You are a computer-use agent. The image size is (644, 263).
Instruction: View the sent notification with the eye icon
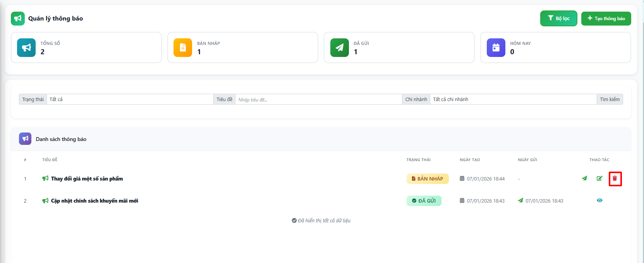click(x=599, y=201)
